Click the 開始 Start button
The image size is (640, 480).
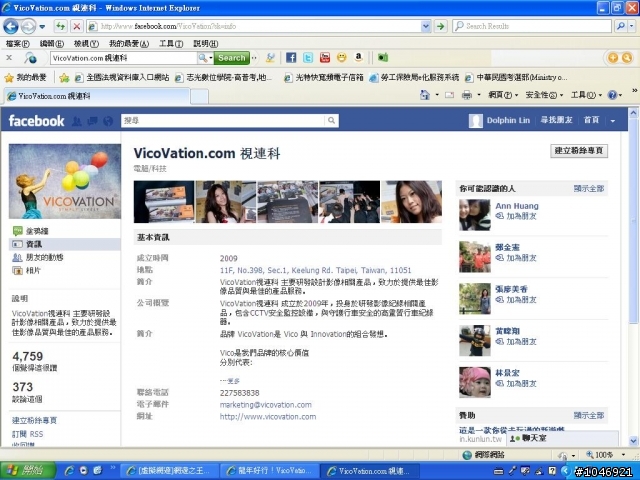28,471
